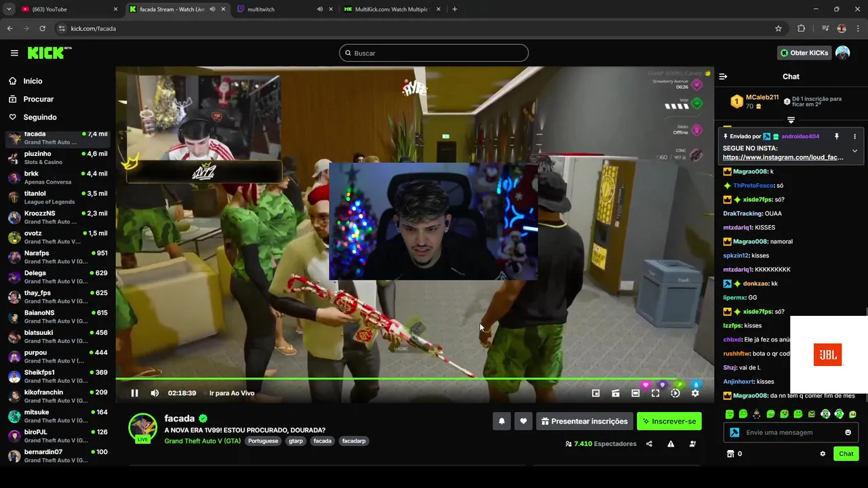Click the stream progress bar

click(414, 379)
